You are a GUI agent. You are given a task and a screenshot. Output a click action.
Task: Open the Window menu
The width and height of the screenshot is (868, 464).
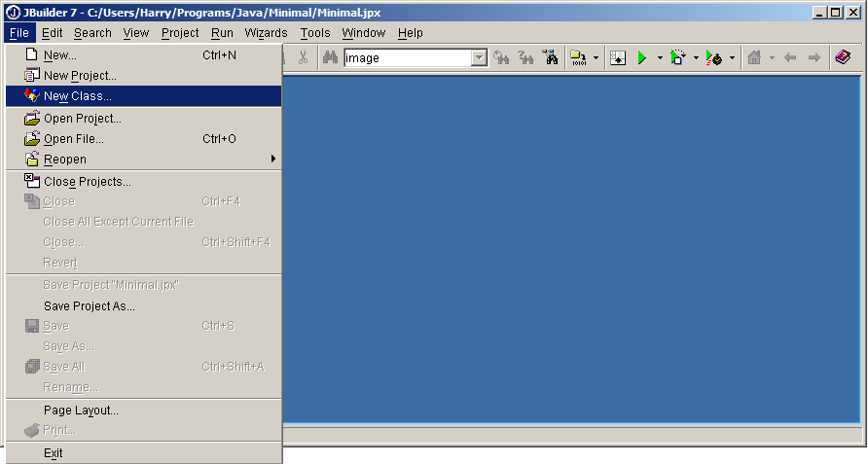point(363,33)
